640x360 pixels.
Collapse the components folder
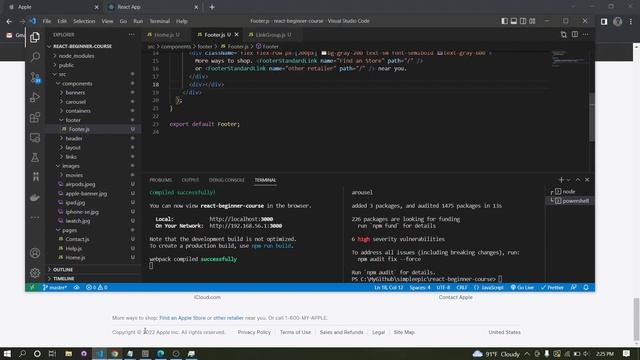pos(77,84)
